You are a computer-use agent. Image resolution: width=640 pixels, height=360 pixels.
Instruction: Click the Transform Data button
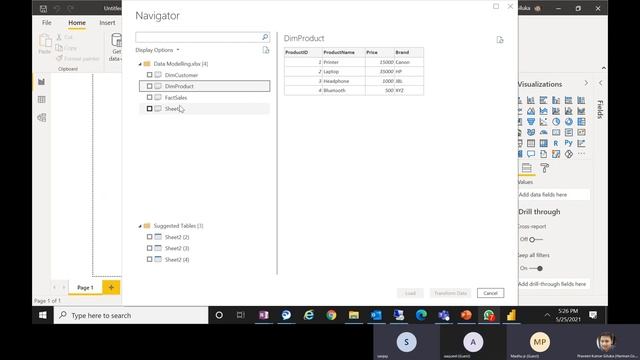pyautogui.click(x=450, y=293)
